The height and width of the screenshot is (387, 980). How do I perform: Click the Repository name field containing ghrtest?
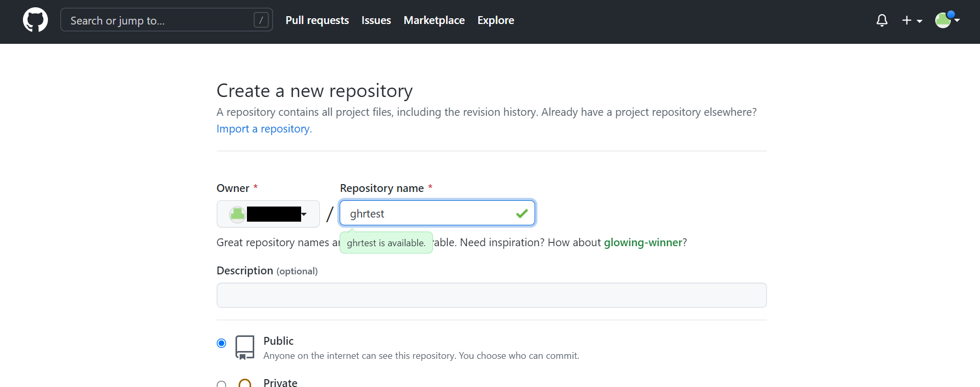coord(437,213)
